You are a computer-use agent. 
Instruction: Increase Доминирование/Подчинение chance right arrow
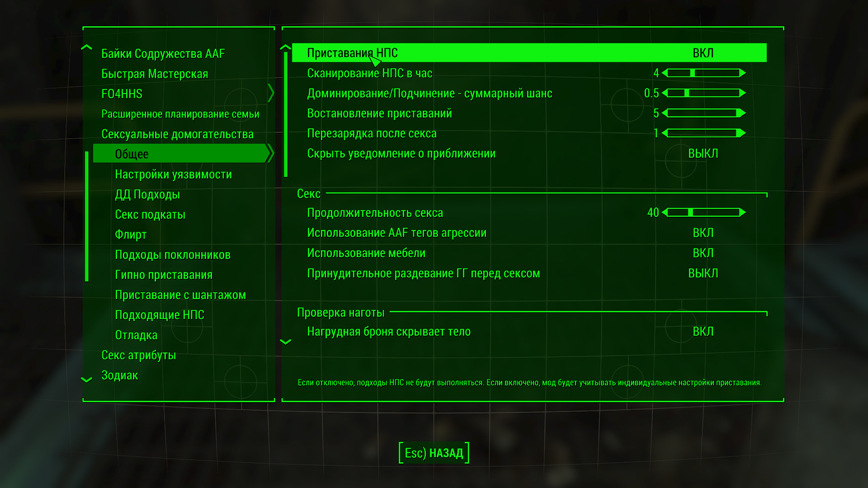[x=742, y=93]
